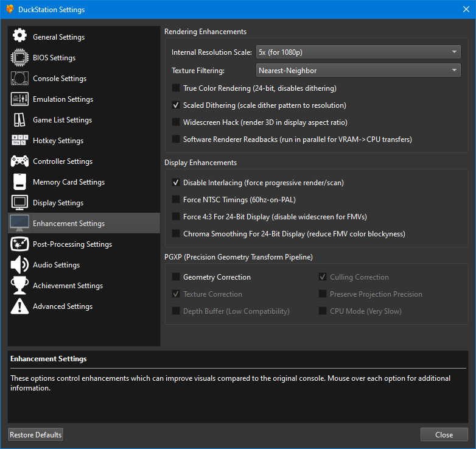
Task: Uncheck Disable Interlacing option
Action: point(176,183)
